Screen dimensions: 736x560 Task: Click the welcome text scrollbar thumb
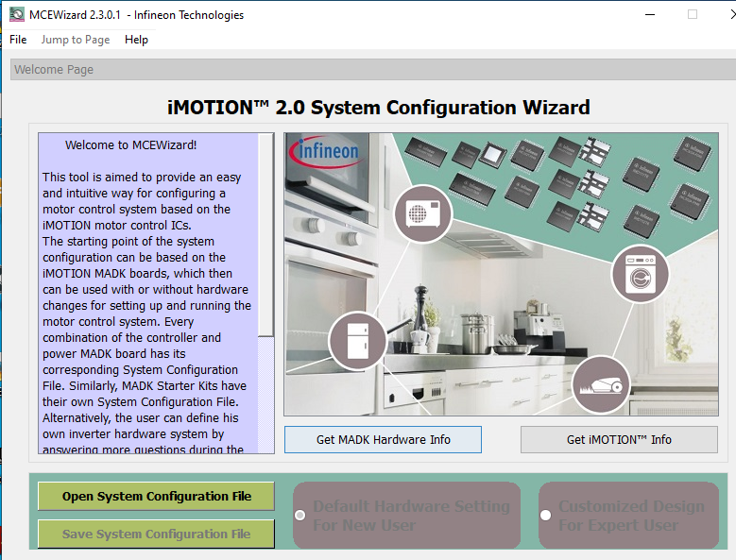(266, 235)
